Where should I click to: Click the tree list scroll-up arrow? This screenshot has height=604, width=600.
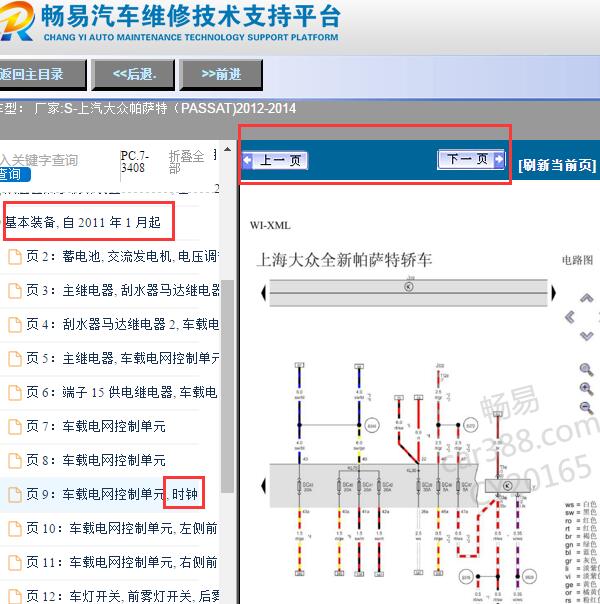[x=228, y=149]
